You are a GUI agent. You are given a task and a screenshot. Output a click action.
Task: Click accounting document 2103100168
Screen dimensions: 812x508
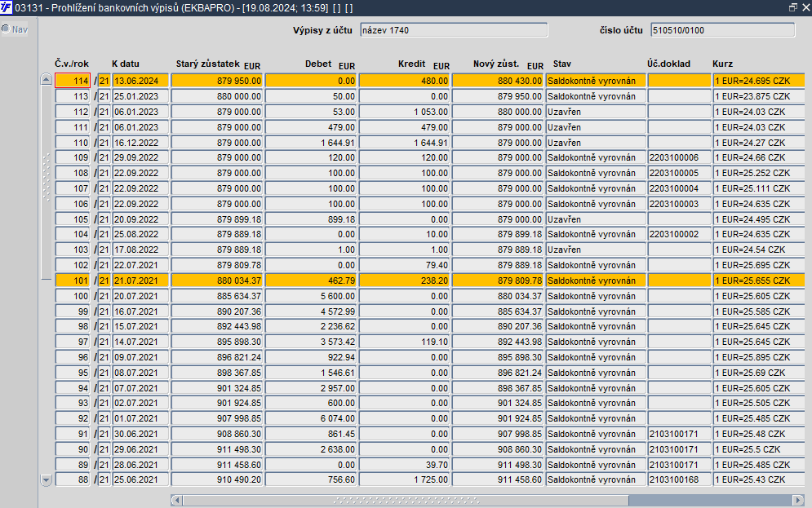point(680,479)
